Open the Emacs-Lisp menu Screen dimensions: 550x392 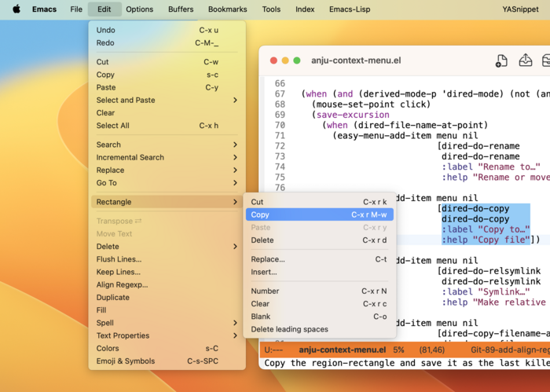tap(350, 9)
